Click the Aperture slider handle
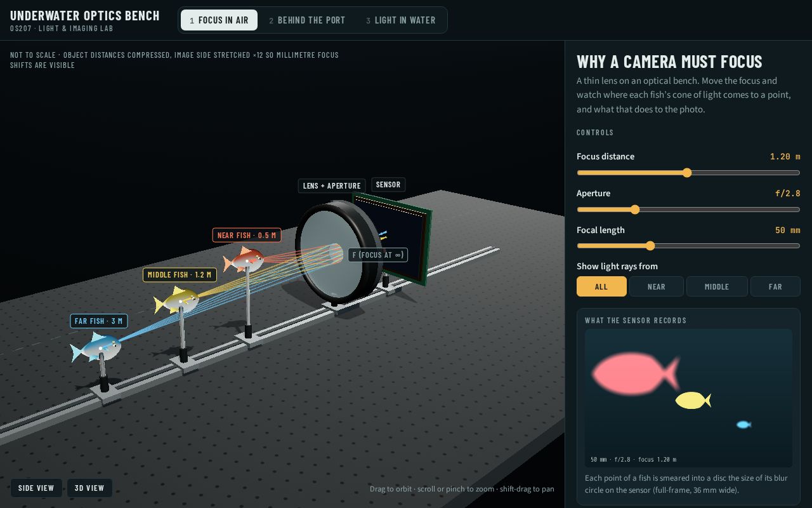The width and height of the screenshot is (812, 508). pos(635,210)
